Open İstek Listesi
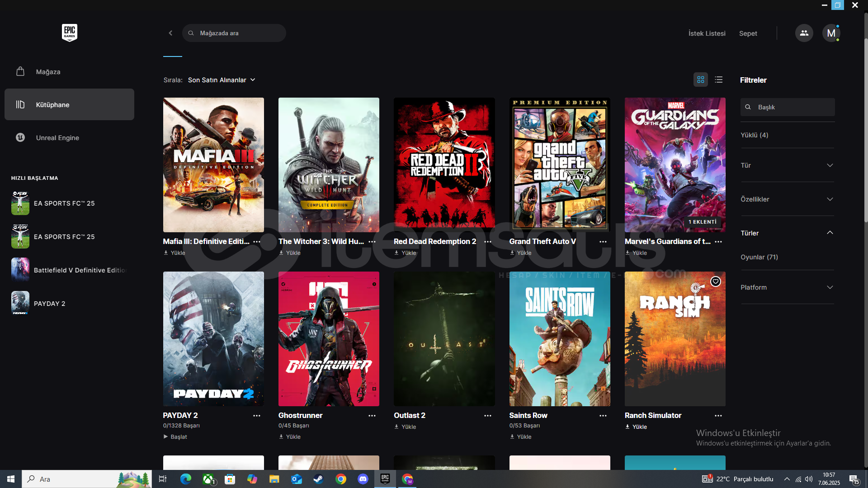The width and height of the screenshot is (868, 488). (x=707, y=33)
